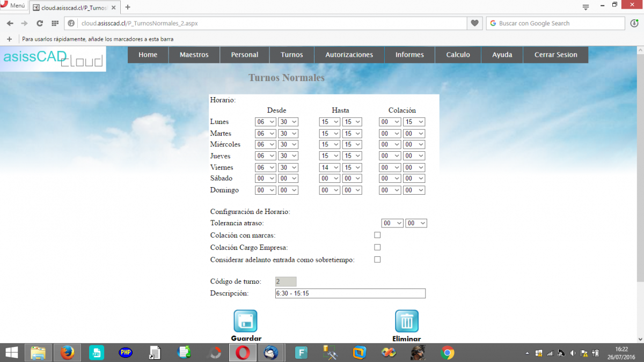Launch Google Chrome from the taskbar
Image resolution: width=644 pixels, height=362 pixels.
tap(447, 353)
